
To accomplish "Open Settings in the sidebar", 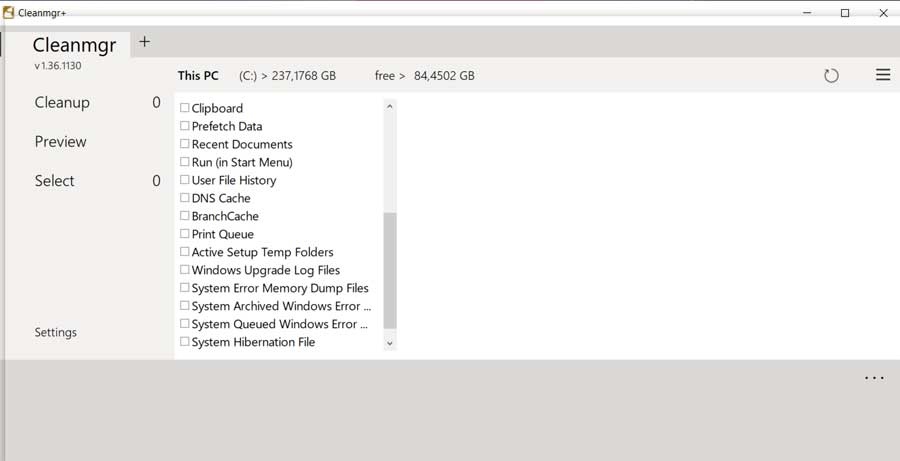I will (x=56, y=332).
